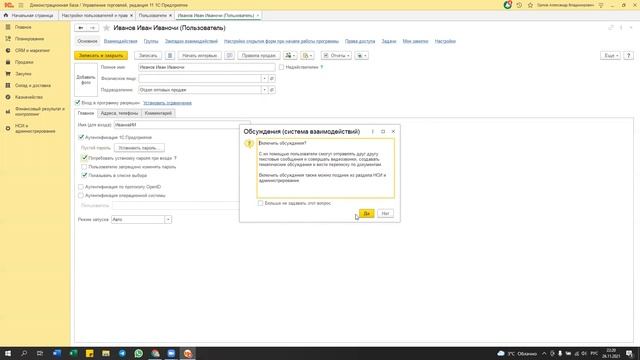This screenshot has width=640, height=360.
Task: Click Да in the Обсуждения dialog
Action: pyautogui.click(x=367, y=213)
